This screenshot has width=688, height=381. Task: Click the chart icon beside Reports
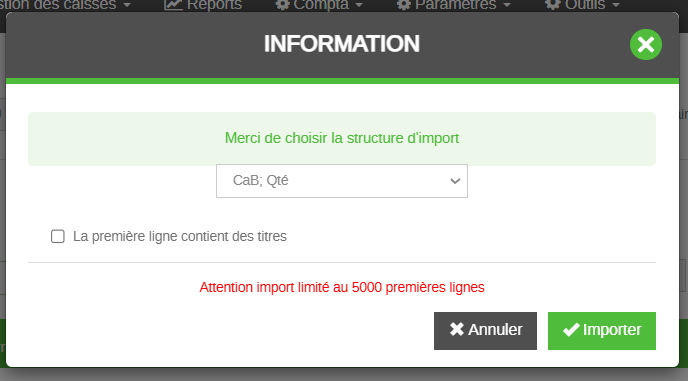pyautogui.click(x=173, y=5)
